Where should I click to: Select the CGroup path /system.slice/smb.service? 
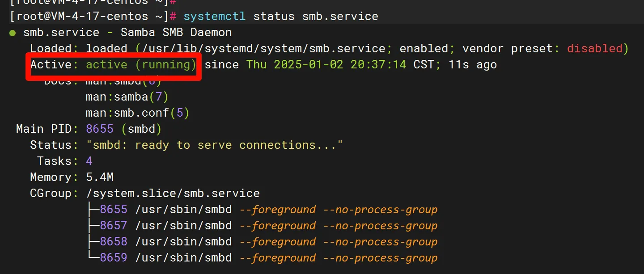coord(173,194)
